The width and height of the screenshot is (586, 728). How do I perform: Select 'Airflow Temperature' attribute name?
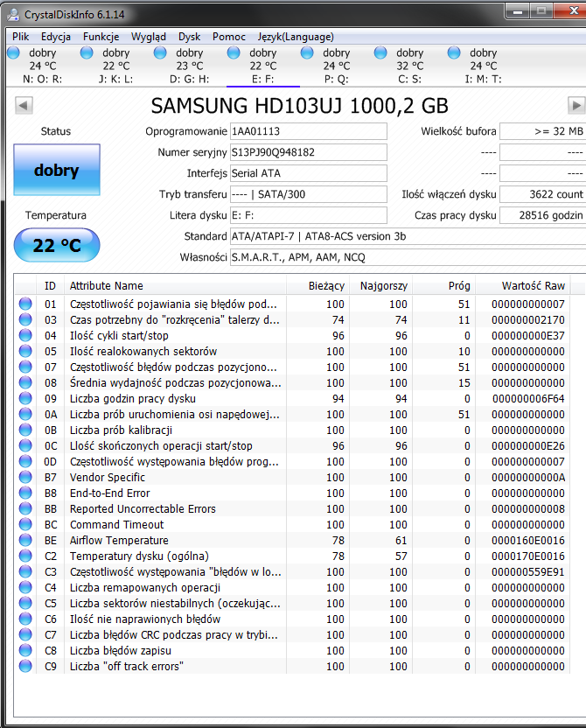[x=119, y=541]
